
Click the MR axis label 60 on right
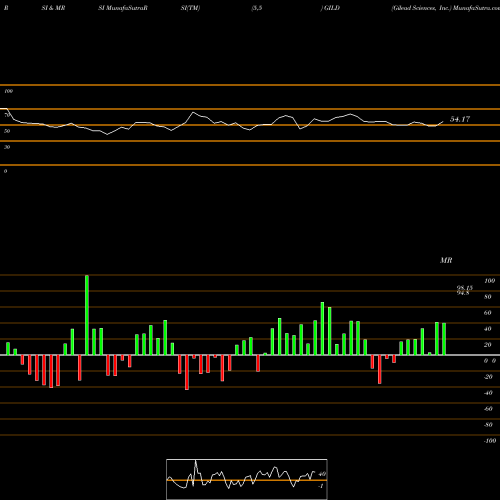(x=488, y=313)
